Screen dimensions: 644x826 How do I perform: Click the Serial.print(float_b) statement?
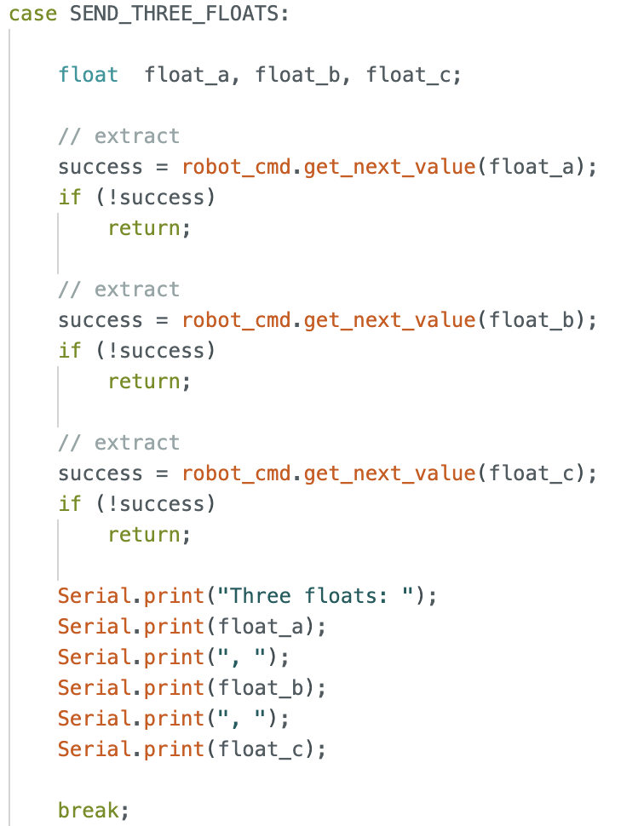[193, 688]
